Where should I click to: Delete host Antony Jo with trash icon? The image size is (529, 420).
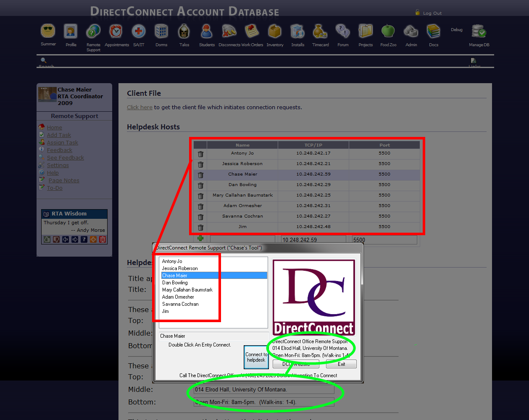point(200,154)
